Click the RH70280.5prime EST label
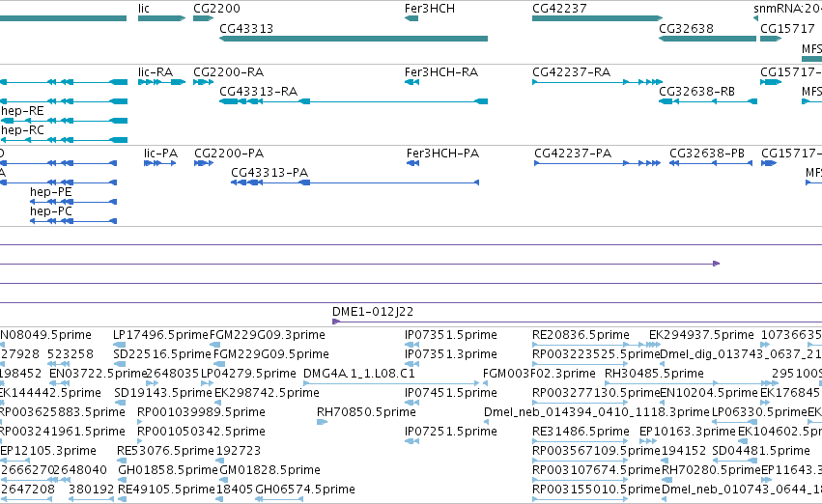 [x=711, y=470]
